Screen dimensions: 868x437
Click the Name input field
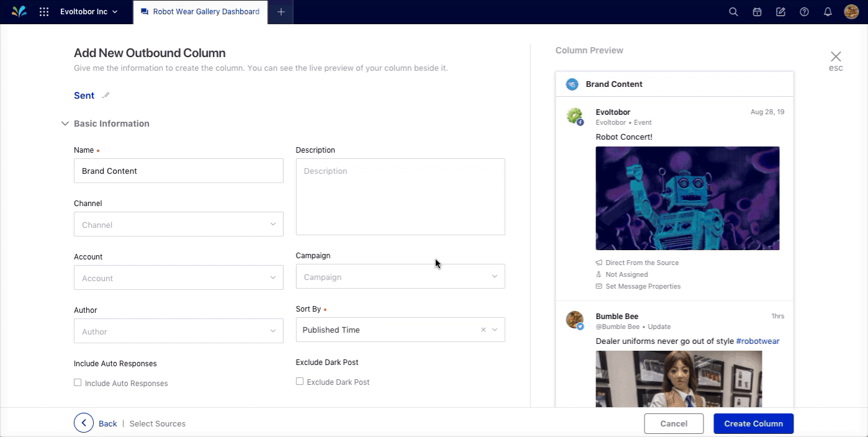(178, 171)
